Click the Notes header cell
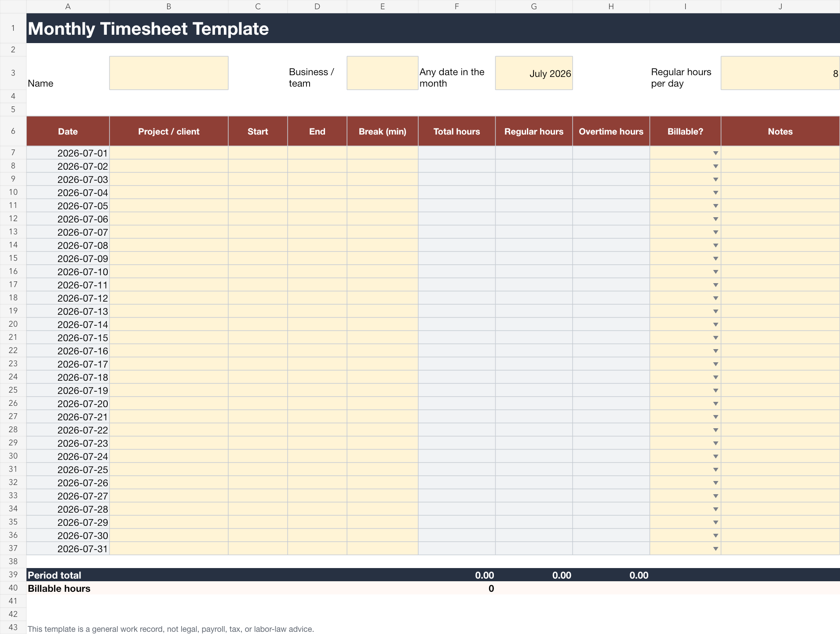 pos(780,131)
